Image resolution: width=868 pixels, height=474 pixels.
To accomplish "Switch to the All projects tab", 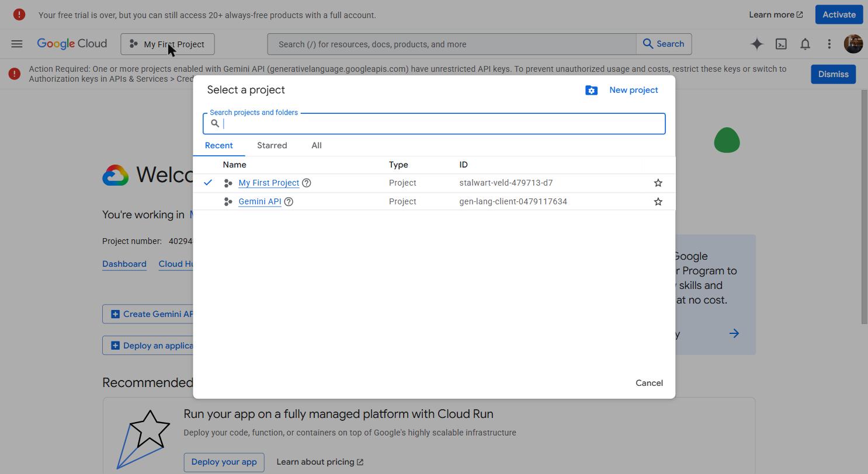I will click(317, 145).
